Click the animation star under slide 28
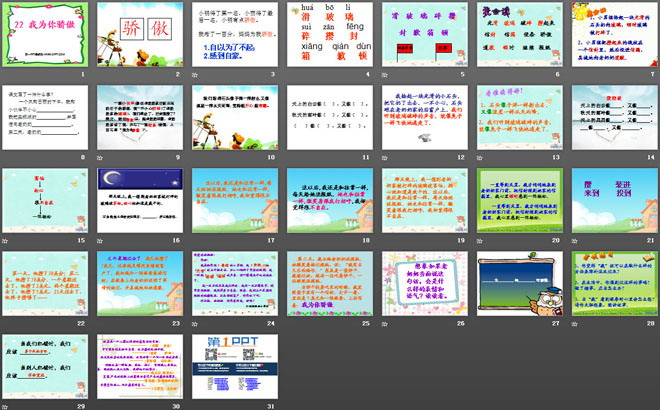The width and height of the screenshot is (660, 410). [575, 324]
